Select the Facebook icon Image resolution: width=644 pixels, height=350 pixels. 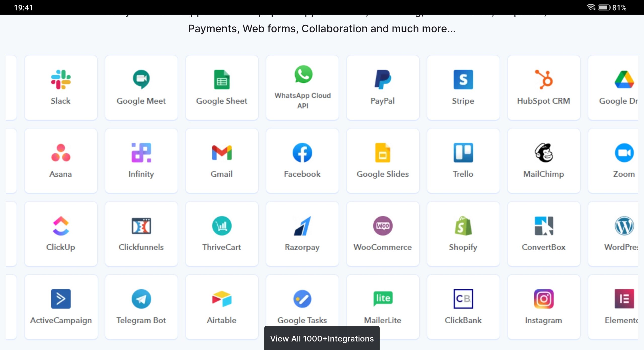pos(302,153)
